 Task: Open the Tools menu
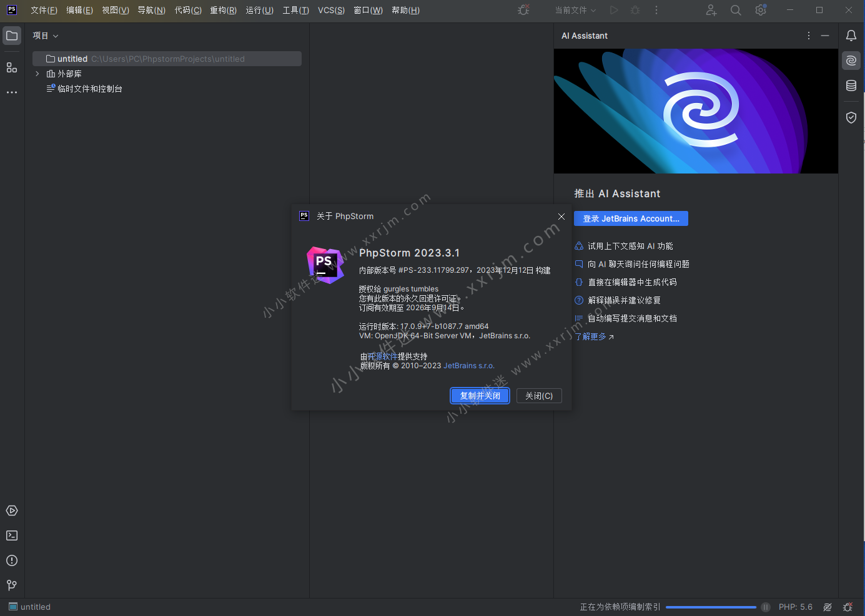(x=296, y=10)
